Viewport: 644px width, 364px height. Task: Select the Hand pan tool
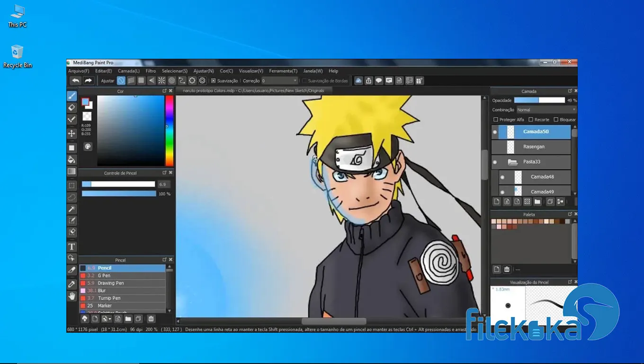[x=72, y=296]
